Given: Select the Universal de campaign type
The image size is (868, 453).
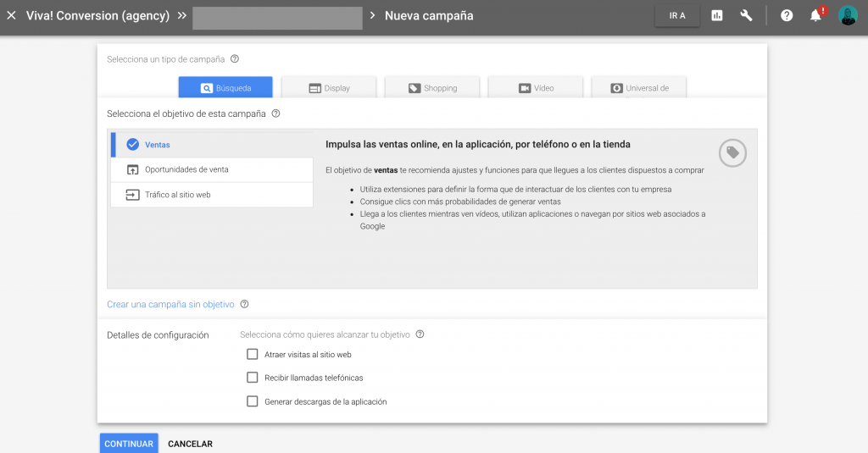Looking at the screenshot, I should [639, 87].
